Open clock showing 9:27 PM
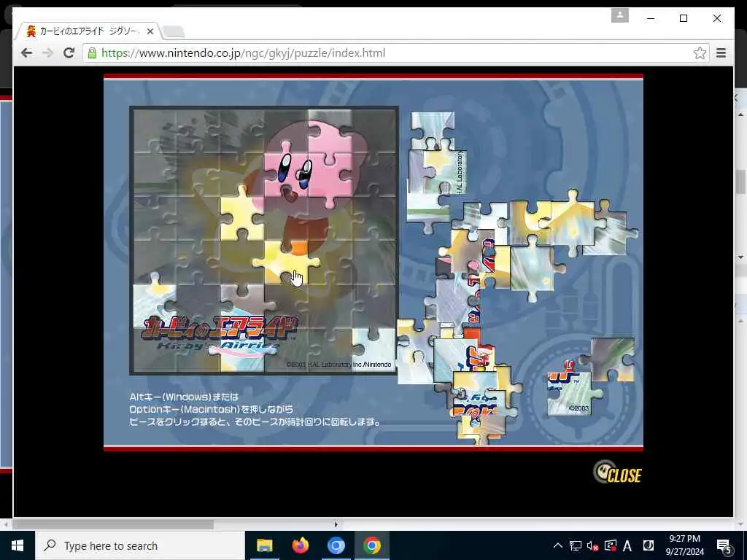Image resolution: width=747 pixels, height=560 pixels. click(x=684, y=545)
